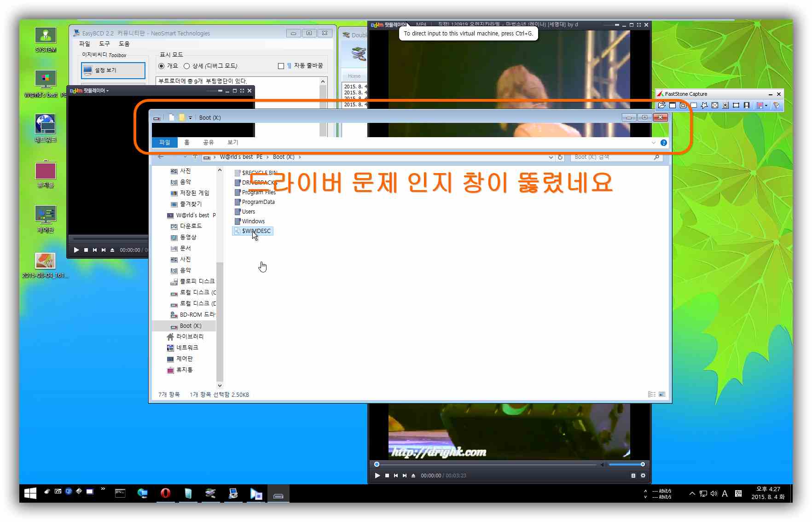Open FastStone Capture settings icon

777,105
